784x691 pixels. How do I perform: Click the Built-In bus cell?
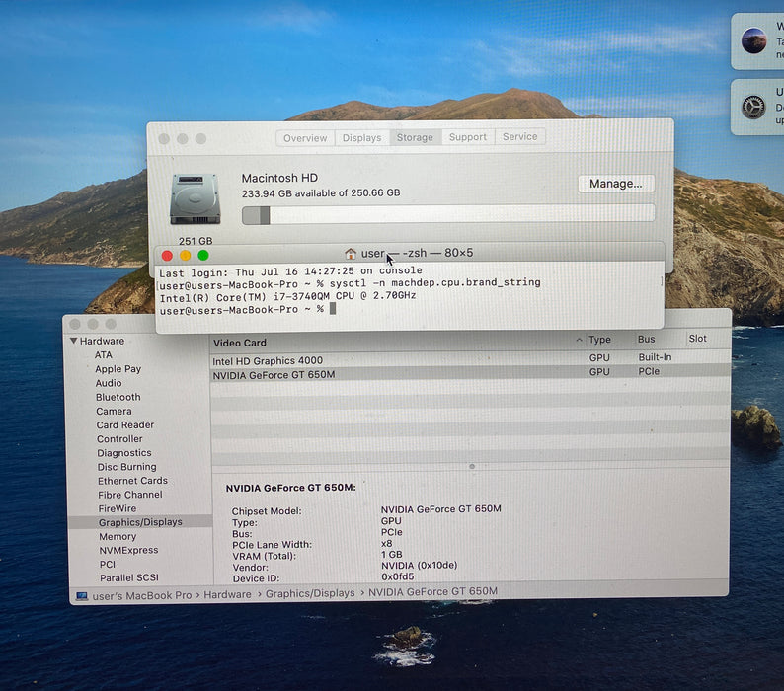tap(655, 357)
